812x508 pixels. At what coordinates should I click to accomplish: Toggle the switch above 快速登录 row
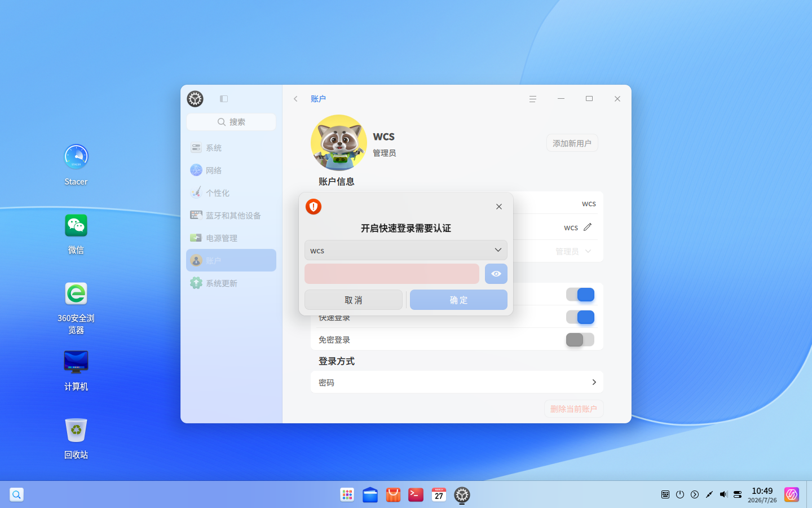580,295
